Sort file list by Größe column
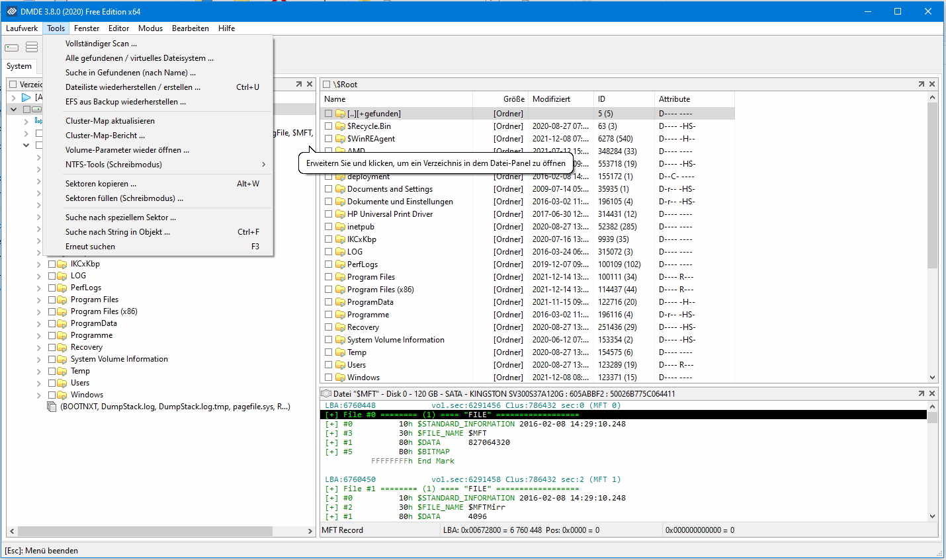The height and width of the screenshot is (560, 946). click(x=500, y=99)
